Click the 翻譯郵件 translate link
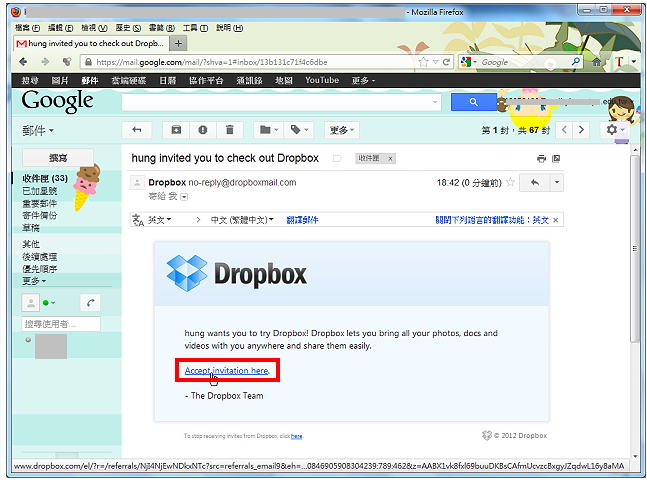The image size is (647, 480). (x=302, y=220)
